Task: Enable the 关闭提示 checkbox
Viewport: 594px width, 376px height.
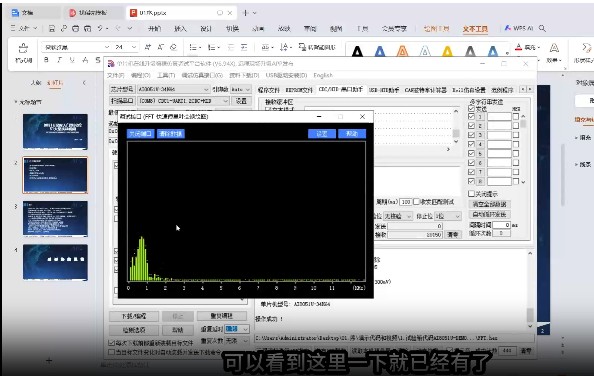Action: point(471,194)
